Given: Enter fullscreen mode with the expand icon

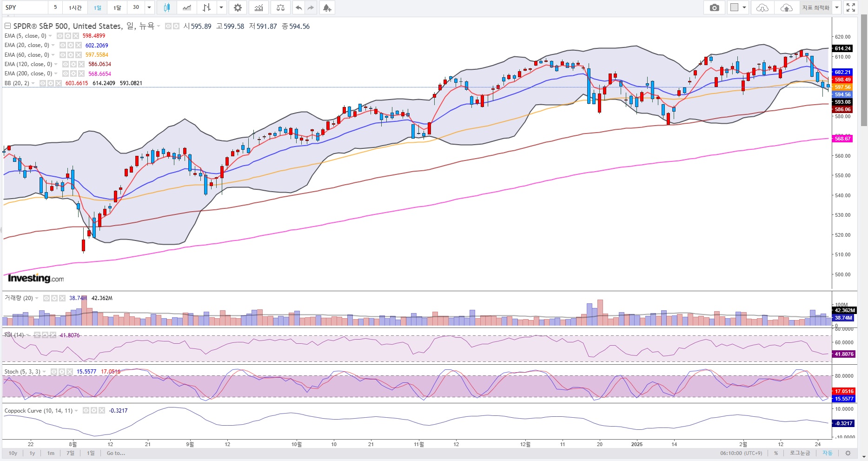Looking at the screenshot, I should (851, 7).
